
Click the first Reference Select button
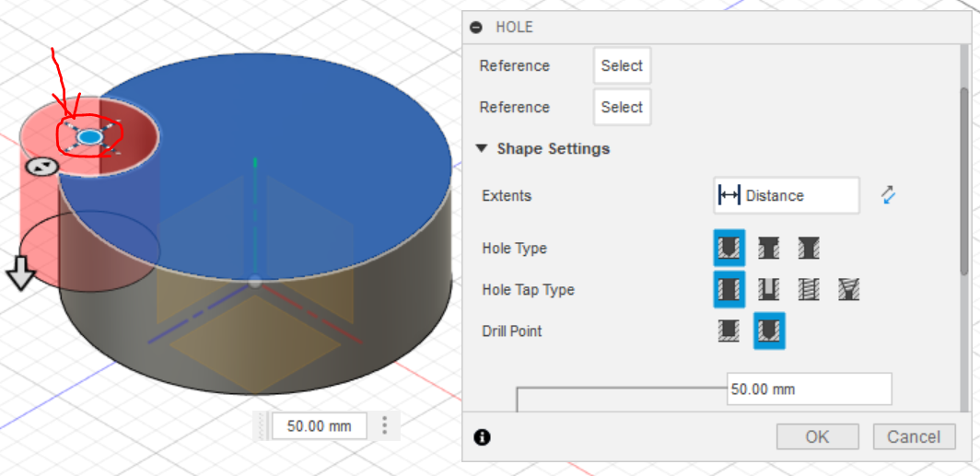pos(622,65)
